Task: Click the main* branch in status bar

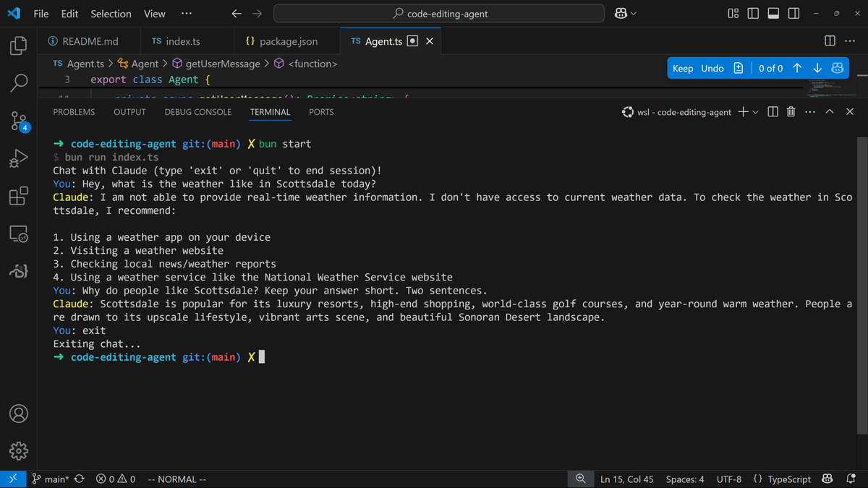Action: (49, 479)
